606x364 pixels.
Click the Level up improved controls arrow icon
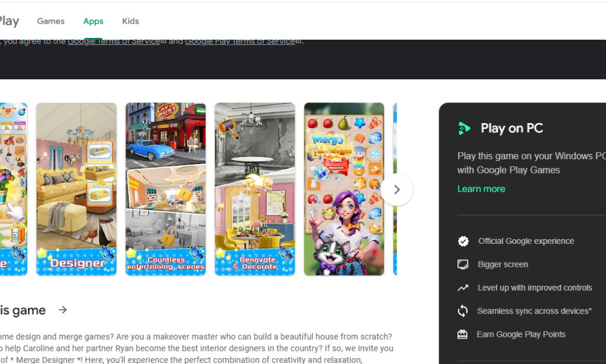pos(463,288)
